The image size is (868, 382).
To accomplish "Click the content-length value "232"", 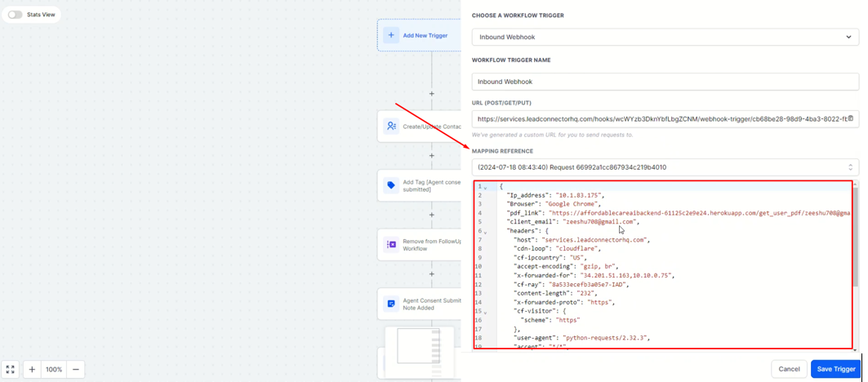I will 586,293.
